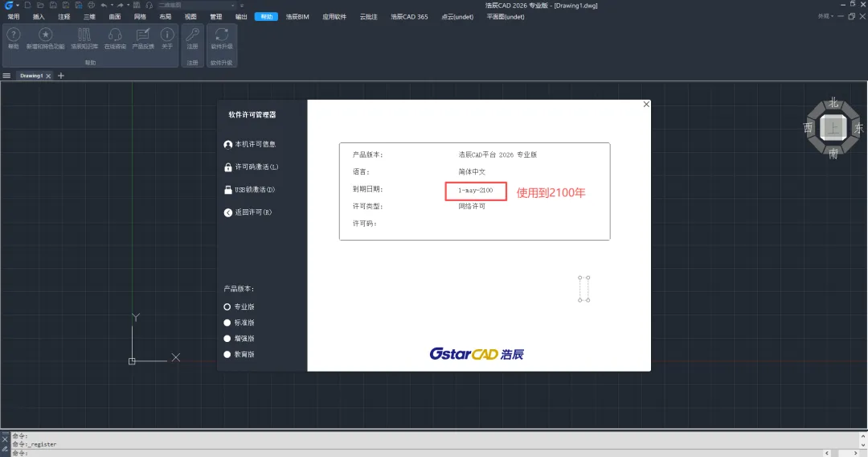868x457 pixels.
Task: Click the 1-may-2100 expiry date value
Action: 475,191
